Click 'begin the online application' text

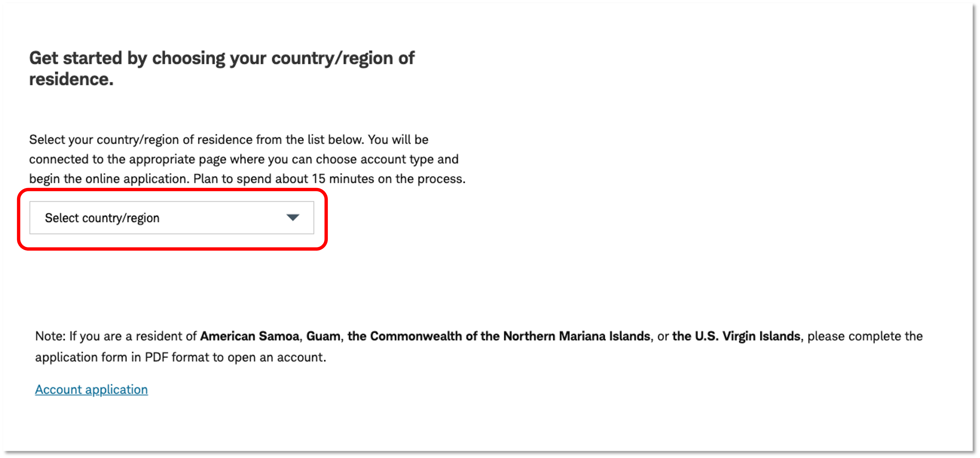(108, 179)
